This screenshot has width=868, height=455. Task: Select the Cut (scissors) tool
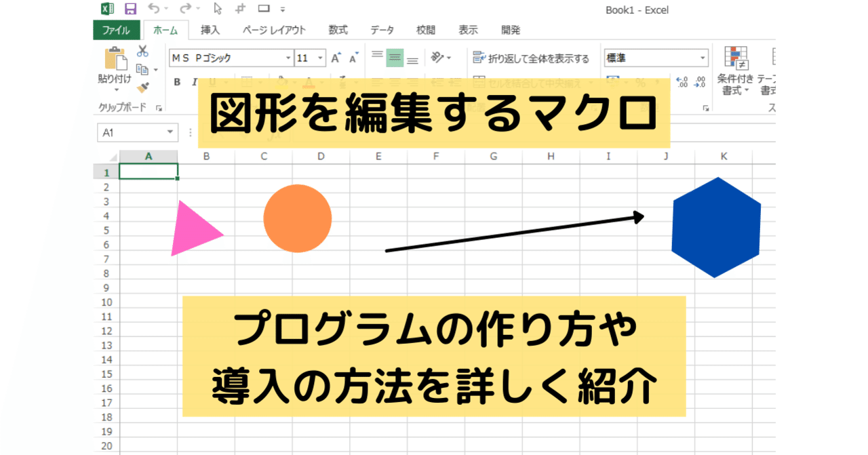(142, 50)
